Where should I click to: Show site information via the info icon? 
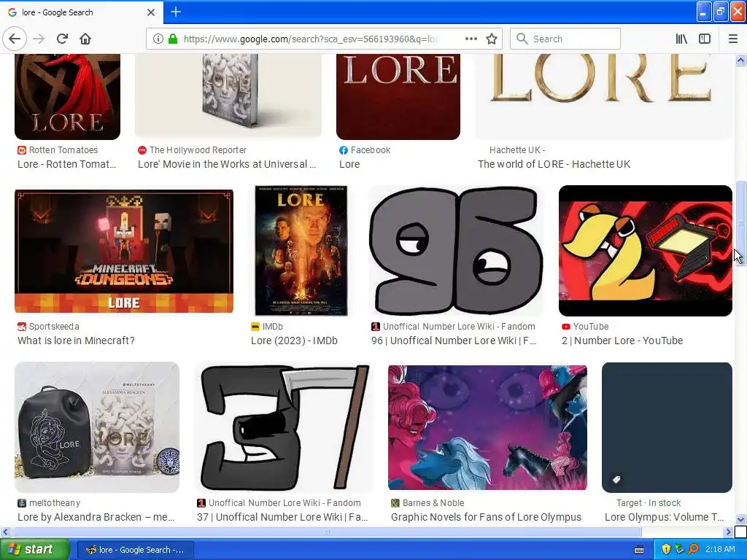(x=158, y=39)
